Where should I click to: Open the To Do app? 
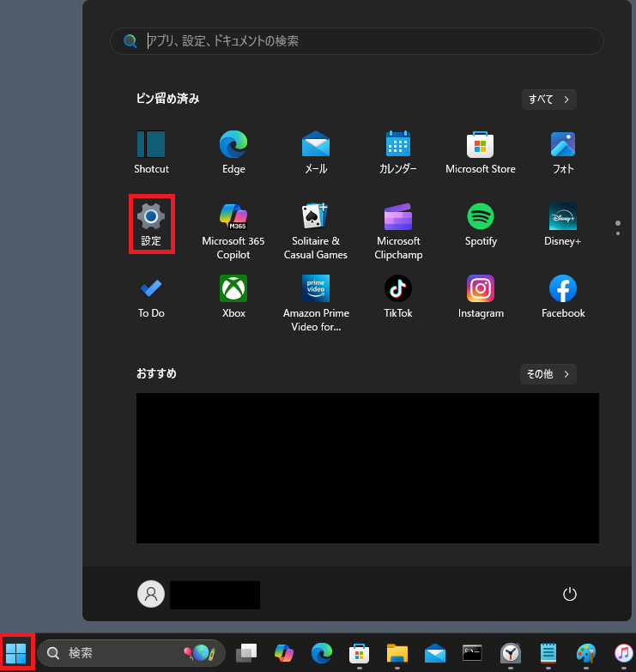pyautogui.click(x=151, y=297)
